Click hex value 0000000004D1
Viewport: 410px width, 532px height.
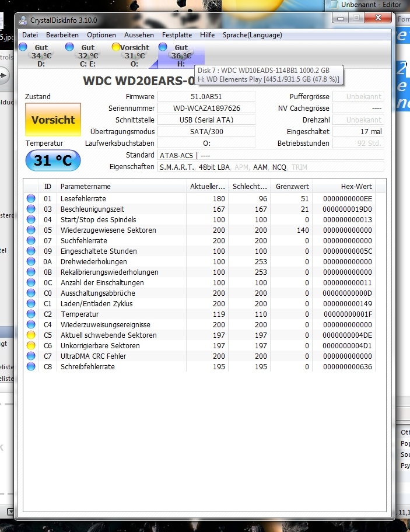tap(347, 346)
